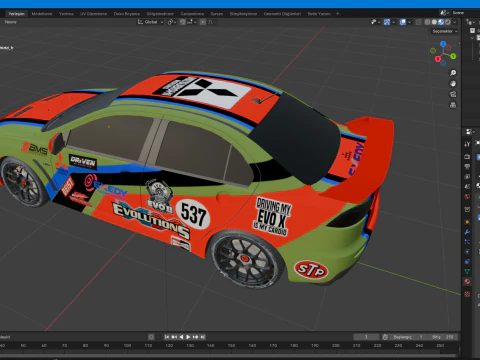The image size is (480, 360).
Task: Open the scene selector icon dropdown
Action: click(x=444, y=13)
